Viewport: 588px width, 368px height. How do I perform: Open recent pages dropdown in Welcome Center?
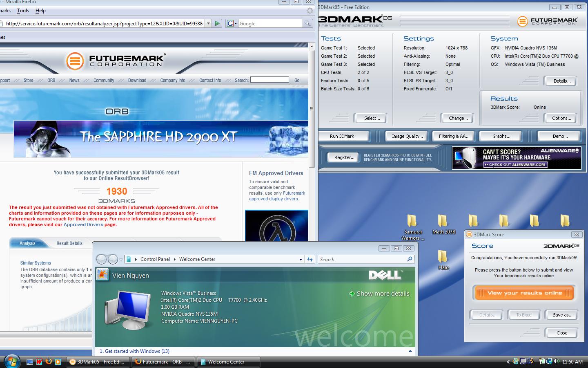[x=121, y=260]
